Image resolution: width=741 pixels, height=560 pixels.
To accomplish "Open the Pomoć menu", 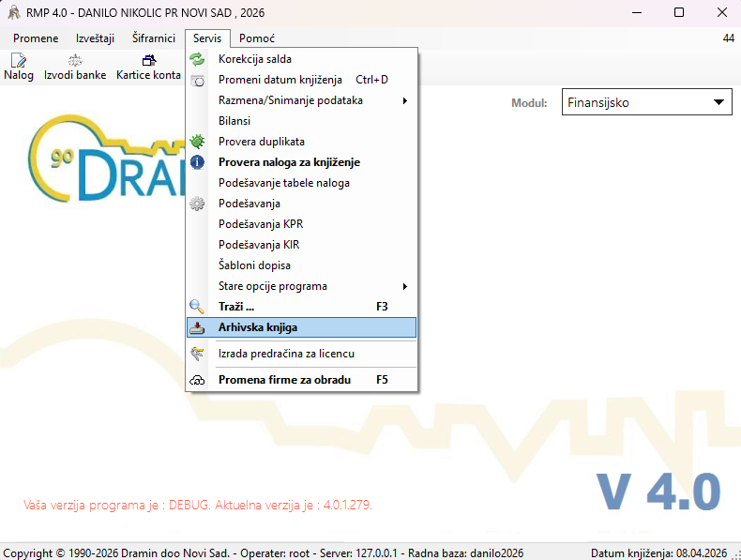I will point(257,38).
